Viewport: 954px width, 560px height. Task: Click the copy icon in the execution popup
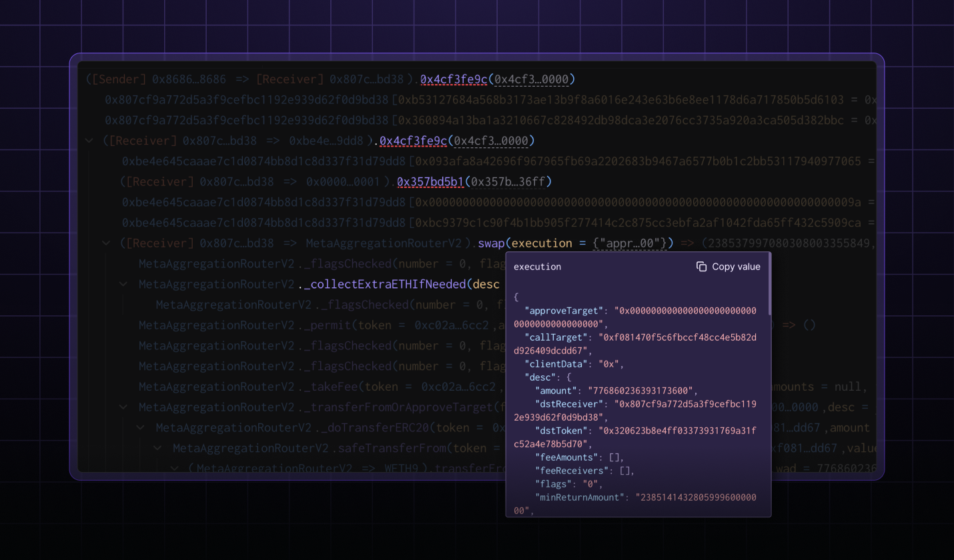(701, 267)
